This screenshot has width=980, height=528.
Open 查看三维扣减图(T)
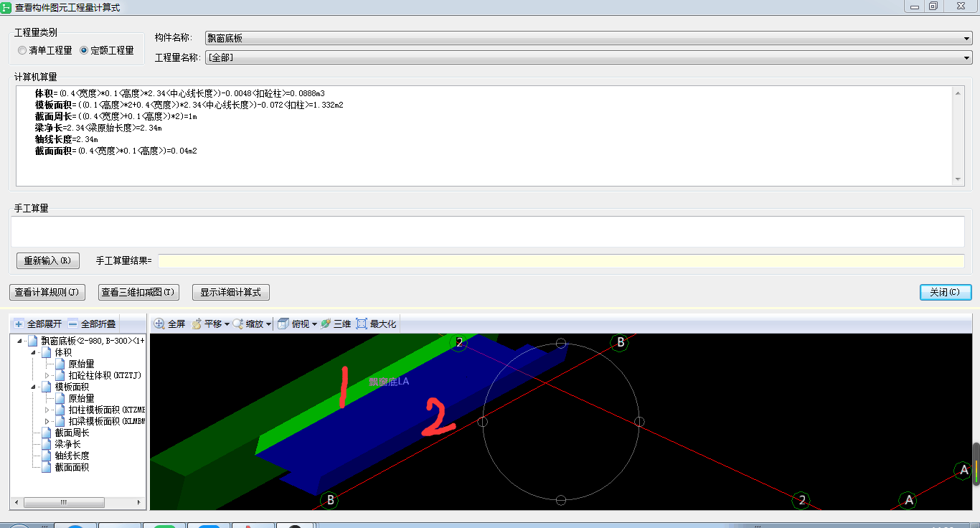(137, 292)
